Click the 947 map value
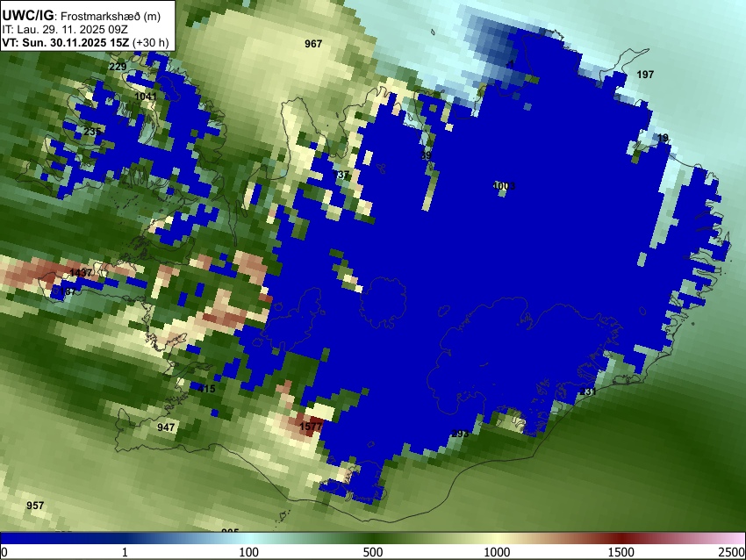This screenshot has height=560, width=746. click(x=166, y=427)
